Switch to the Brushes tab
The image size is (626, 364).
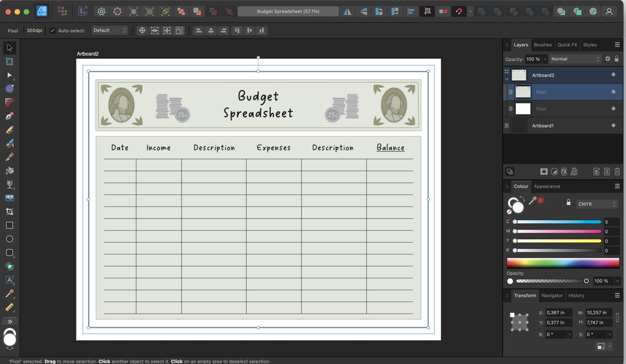pyautogui.click(x=543, y=45)
